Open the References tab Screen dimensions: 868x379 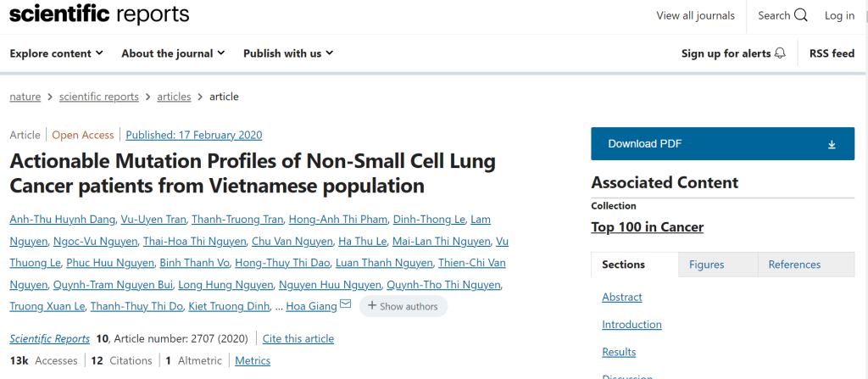(x=794, y=265)
